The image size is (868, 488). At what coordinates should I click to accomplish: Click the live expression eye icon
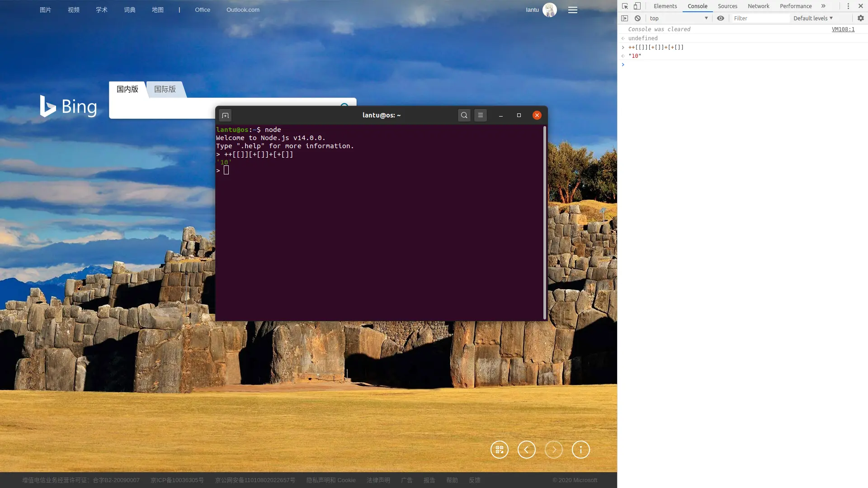[x=721, y=18]
